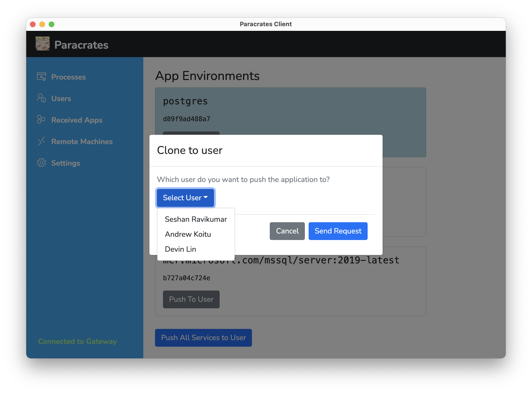Toggle the Select User dropdown
Viewport: 532px width, 393px height.
click(185, 198)
